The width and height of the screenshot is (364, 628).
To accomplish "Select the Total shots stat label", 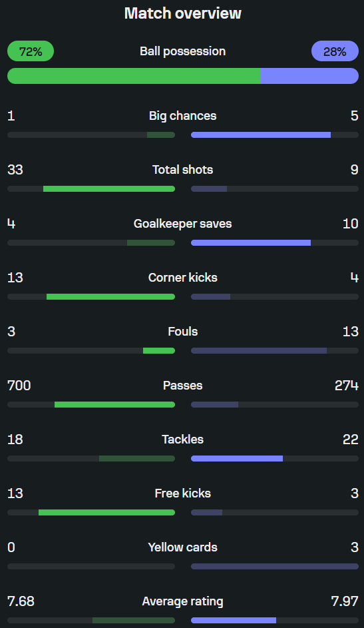I will 183,169.
